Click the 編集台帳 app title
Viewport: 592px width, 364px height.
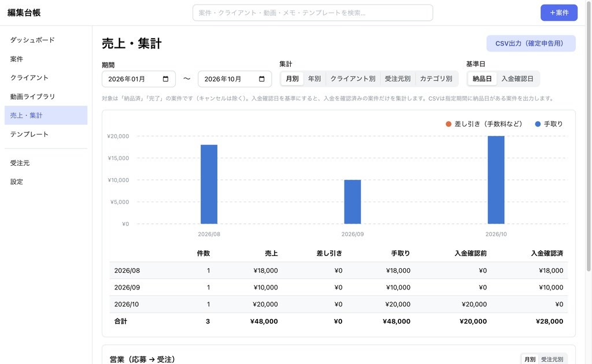pyautogui.click(x=24, y=13)
